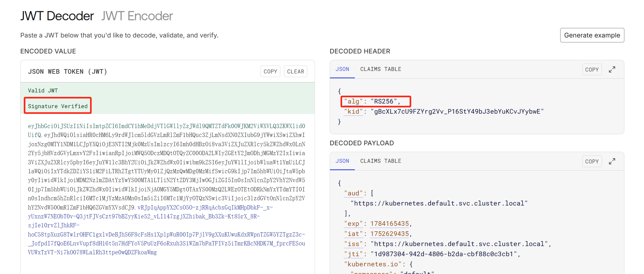Click the iat timestamp value 1752629435

[x=389, y=234]
